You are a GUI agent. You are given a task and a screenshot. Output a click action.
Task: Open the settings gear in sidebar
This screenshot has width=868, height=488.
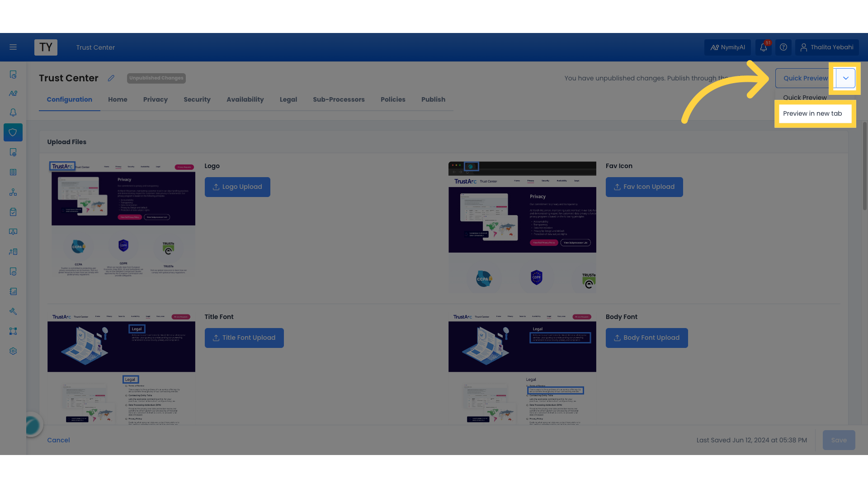(x=13, y=351)
